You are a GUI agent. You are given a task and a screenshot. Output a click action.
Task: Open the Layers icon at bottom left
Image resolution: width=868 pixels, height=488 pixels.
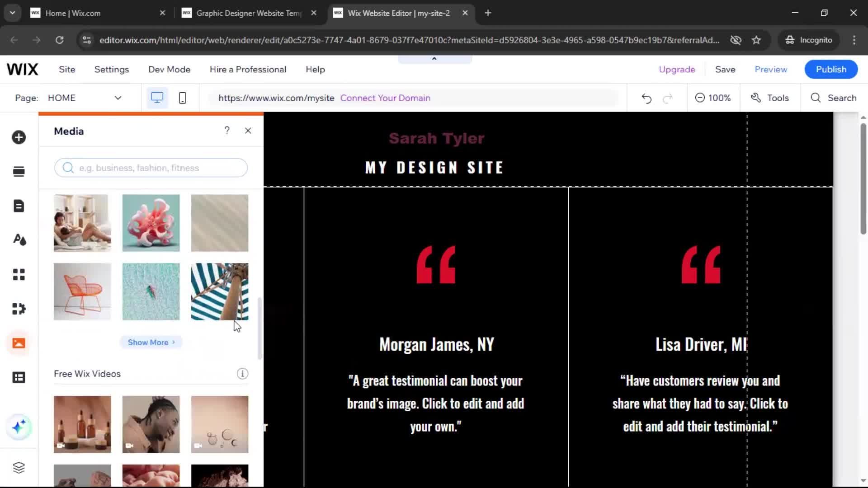tap(19, 467)
